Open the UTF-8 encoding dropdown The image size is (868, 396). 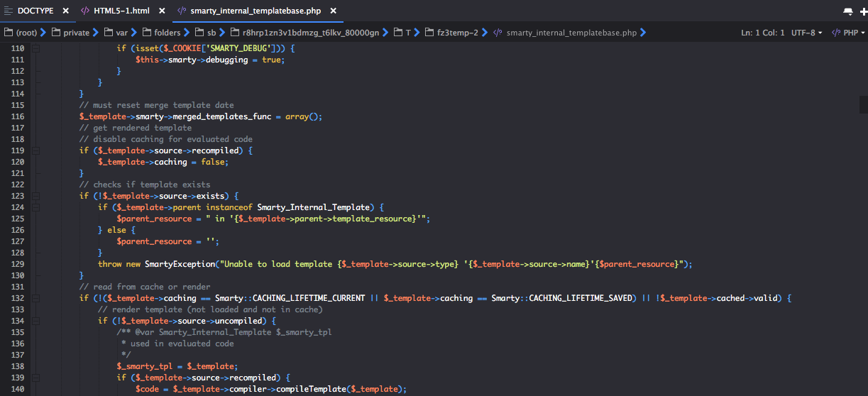coord(807,33)
